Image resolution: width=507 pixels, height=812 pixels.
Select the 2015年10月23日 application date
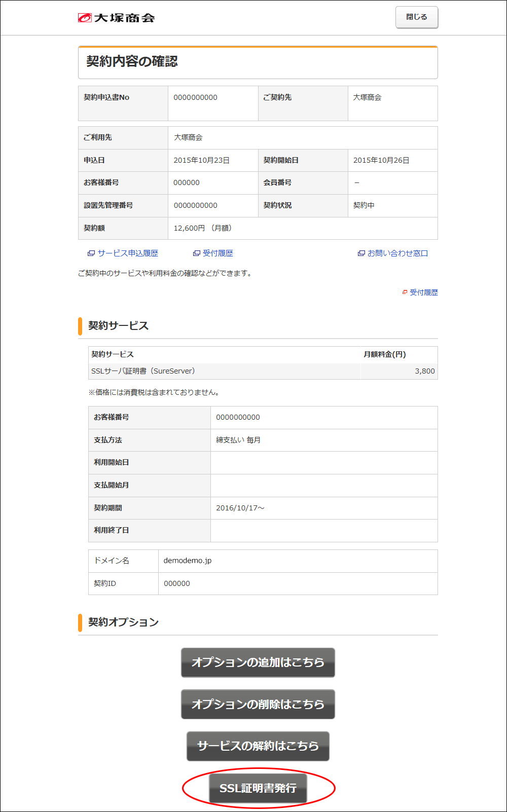[x=202, y=160]
